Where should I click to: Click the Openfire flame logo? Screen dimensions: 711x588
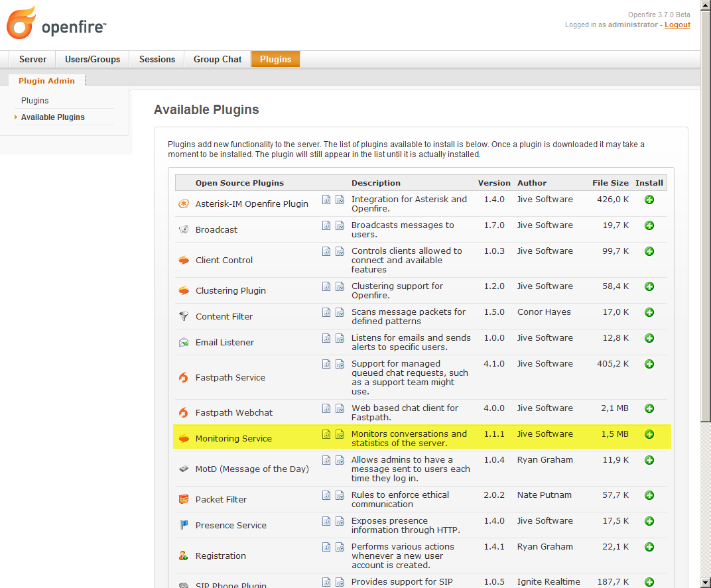pos(21,23)
